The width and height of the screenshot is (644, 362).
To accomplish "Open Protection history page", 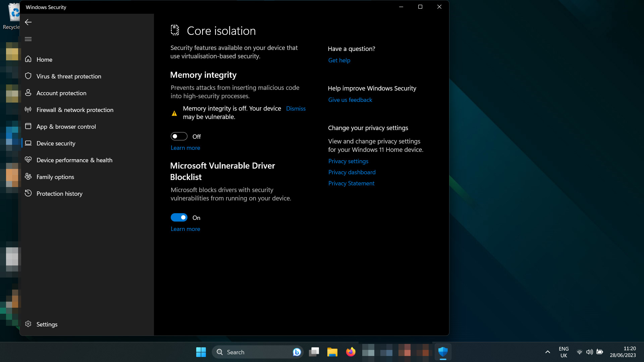I will point(87,193).
